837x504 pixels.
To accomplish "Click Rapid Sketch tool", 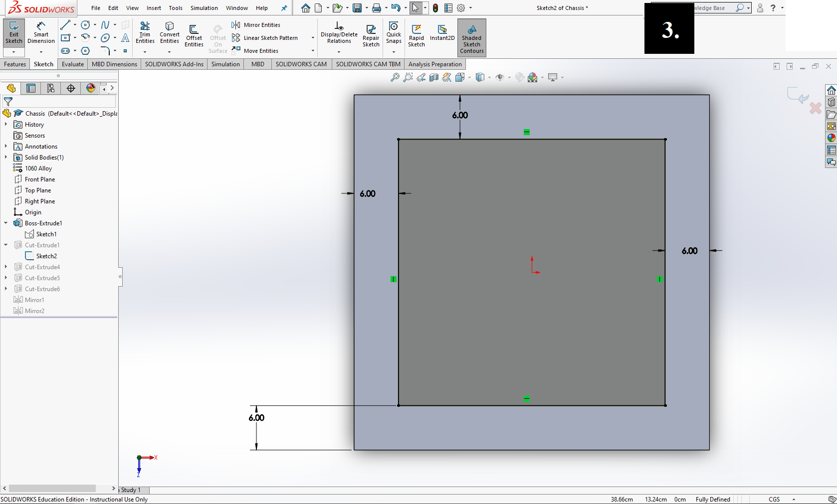I will coord(417,36).
